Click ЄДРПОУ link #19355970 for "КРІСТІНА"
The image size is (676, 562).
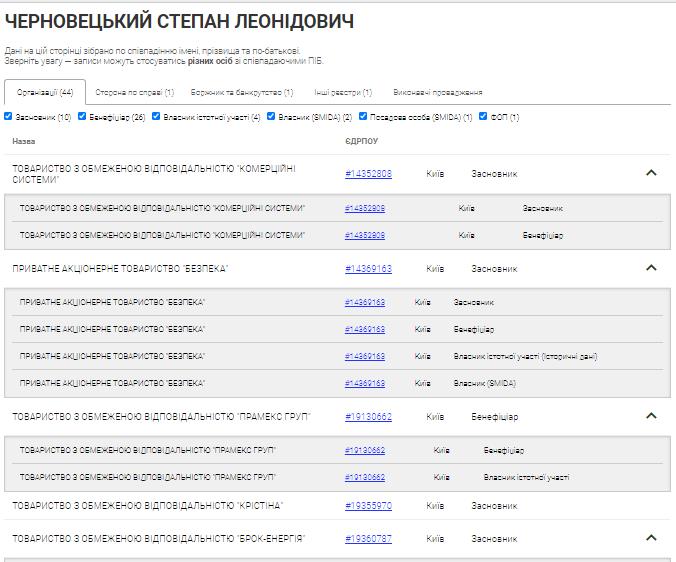point(368,506)
